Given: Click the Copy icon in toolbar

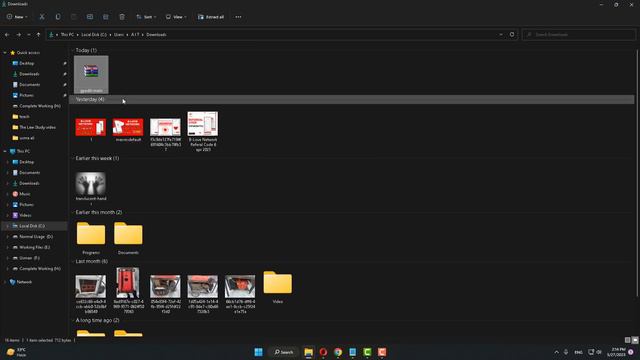Looking at the screenshot, I should (58, 17).
